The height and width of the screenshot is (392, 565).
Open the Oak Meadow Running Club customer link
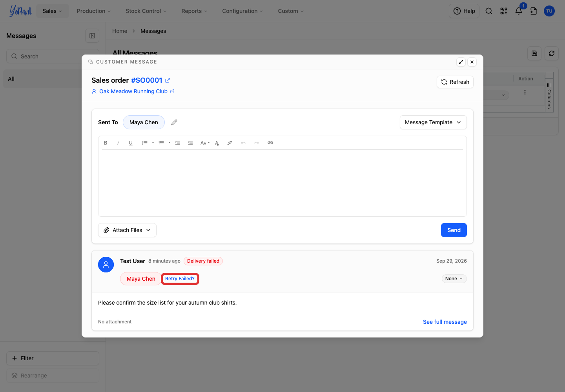tap(133, 91)
